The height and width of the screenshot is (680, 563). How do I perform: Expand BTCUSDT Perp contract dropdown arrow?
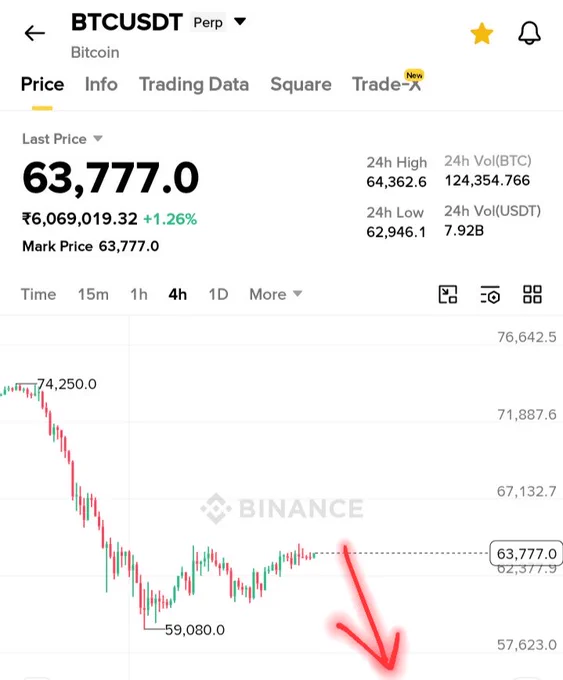[240, 21]
